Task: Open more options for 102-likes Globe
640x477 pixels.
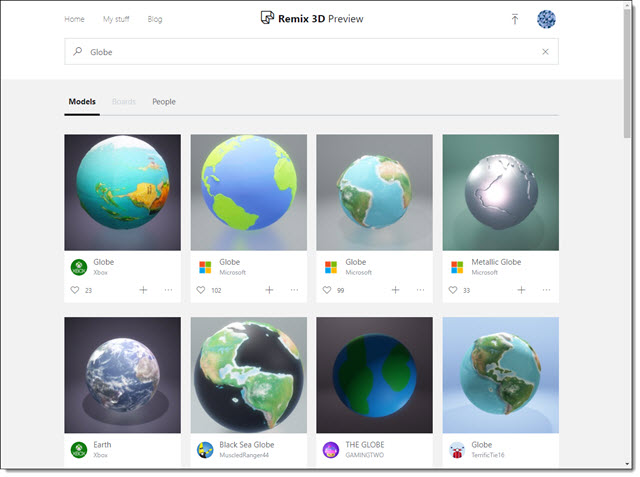Action: pyautogui.click(x=294, y=290)
